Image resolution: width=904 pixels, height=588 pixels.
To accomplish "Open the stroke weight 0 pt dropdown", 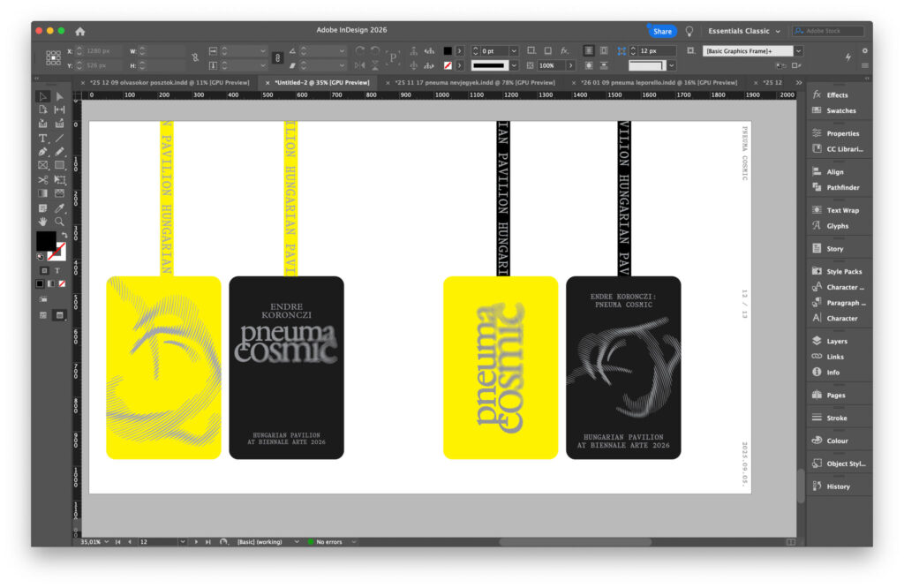I will pos(514,51).
